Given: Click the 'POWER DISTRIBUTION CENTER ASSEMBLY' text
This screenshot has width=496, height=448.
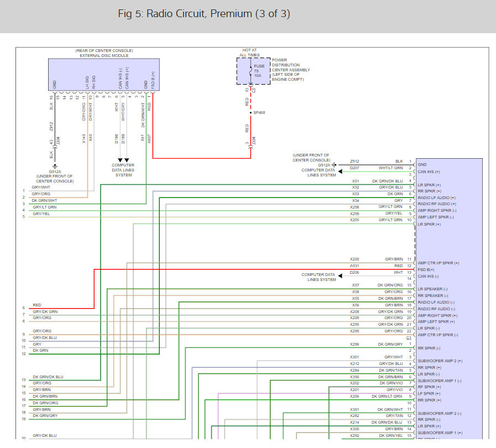Looking at the screenshot, I should (x=291, y=65).
